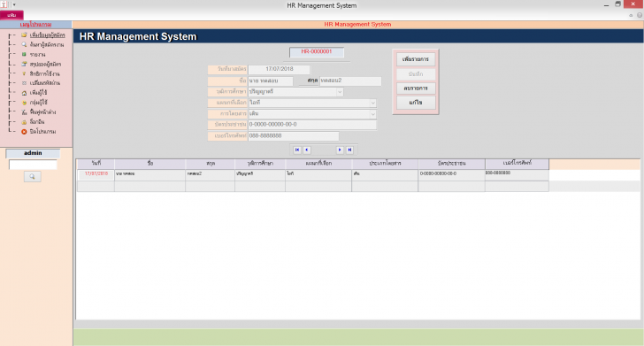Open the department dropdown showing ไอที
The height and width of the screenshot is (346, 644).
[x=372, y=103]
